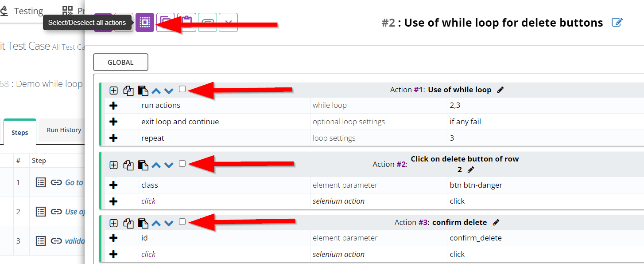Click the edit step title icon

[617, 23]
